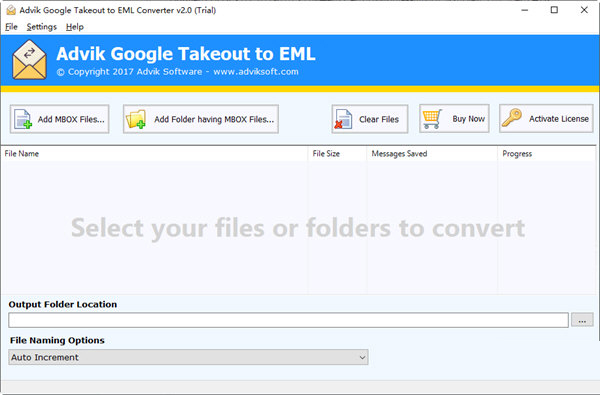Click the shopping cart icon on Buy Now
Screen dimensions: 600x395
tap(432, 119)
